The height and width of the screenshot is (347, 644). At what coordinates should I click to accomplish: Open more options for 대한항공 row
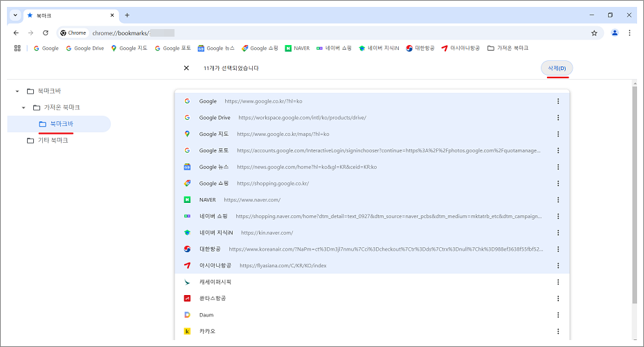557,249
